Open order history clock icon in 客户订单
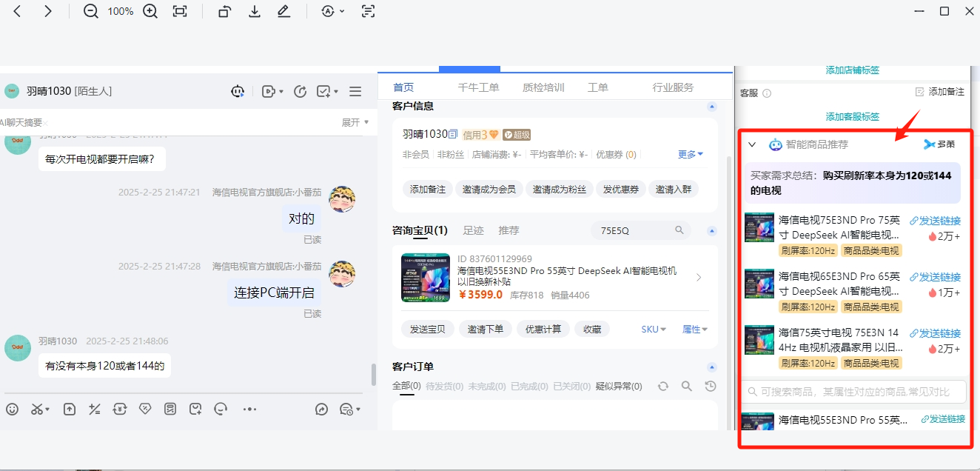The width and height of the screenshot is (980, 471). click(x=711, y=386)
